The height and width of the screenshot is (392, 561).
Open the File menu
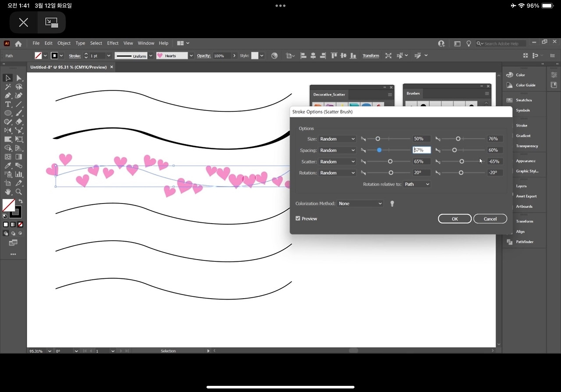(36, 43)
